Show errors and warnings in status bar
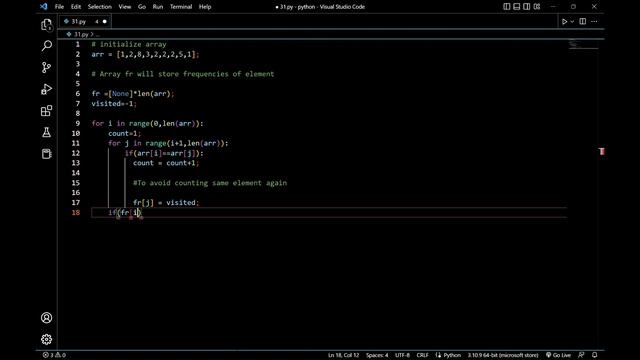 coord(54,355)
